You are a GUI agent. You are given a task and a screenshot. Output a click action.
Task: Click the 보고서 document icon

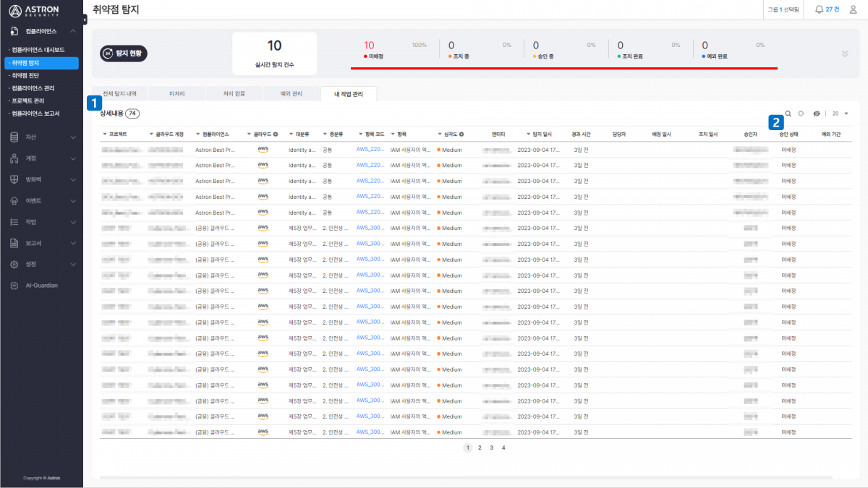pyautogui.click(x=14, y=243)
